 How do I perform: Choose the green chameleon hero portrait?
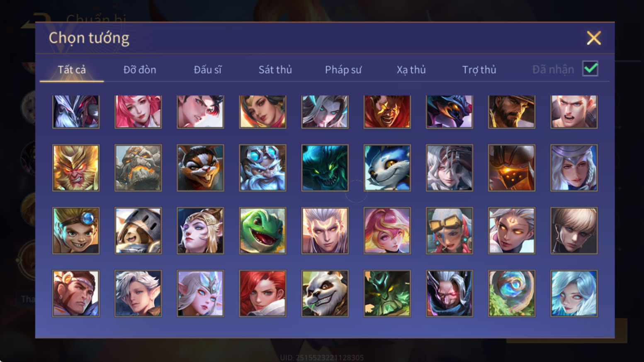262,231
